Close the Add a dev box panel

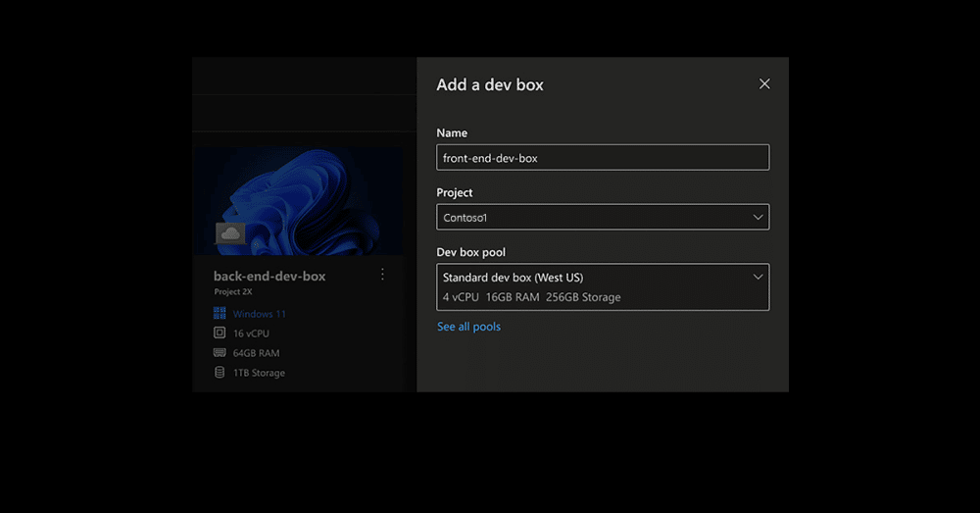coord(764,83)
